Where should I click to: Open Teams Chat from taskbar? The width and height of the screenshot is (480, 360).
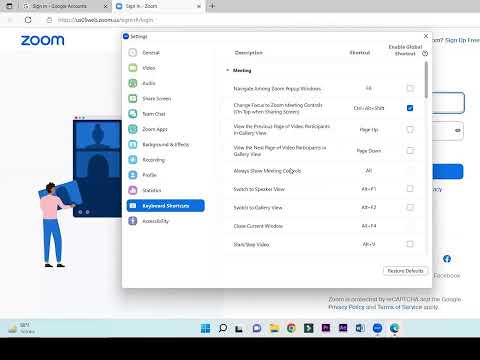(257, 328)
